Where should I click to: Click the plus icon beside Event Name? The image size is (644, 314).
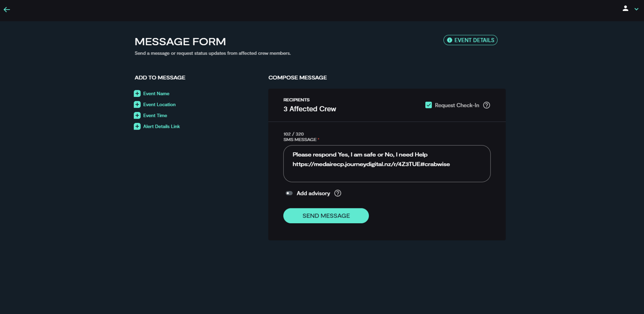pyautogui.click(x=137, y=93)
